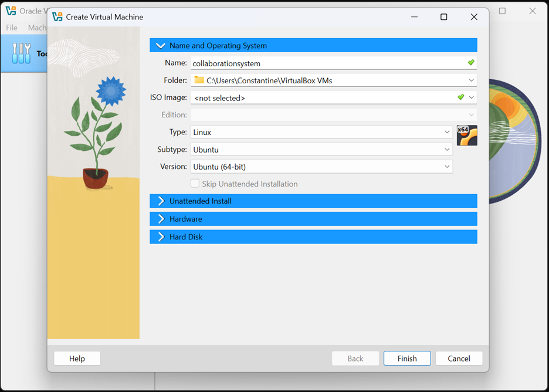Click the green checkmark in ISO Image field

point(461,97)
